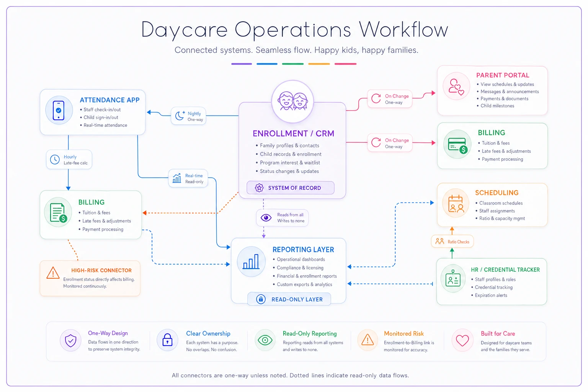This screenshot has width=588, height=392.
Task: Click the REPORTING LAYER heading
Action: (303, 250)
